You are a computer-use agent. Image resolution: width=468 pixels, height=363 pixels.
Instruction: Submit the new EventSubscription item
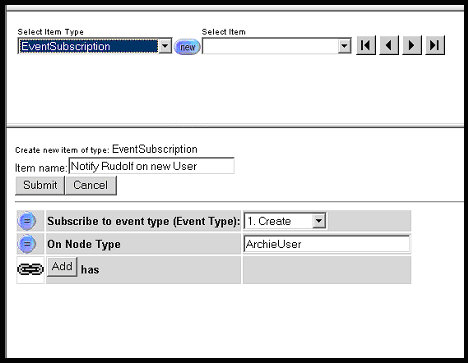40,185
